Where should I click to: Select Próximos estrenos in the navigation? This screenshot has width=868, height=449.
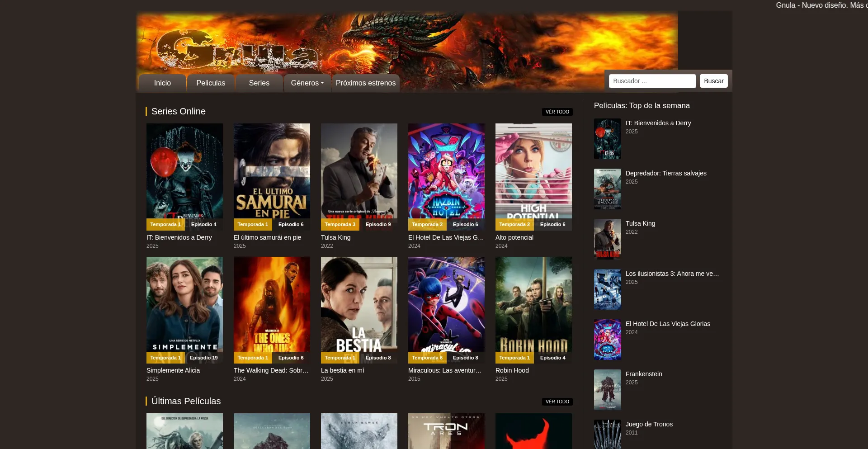[x=365, y=83]
